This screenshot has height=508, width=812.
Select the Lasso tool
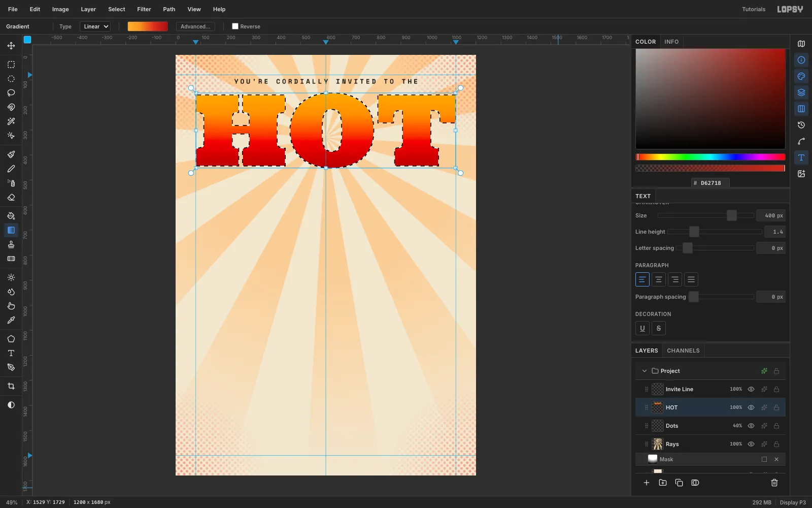click(11, 93)
